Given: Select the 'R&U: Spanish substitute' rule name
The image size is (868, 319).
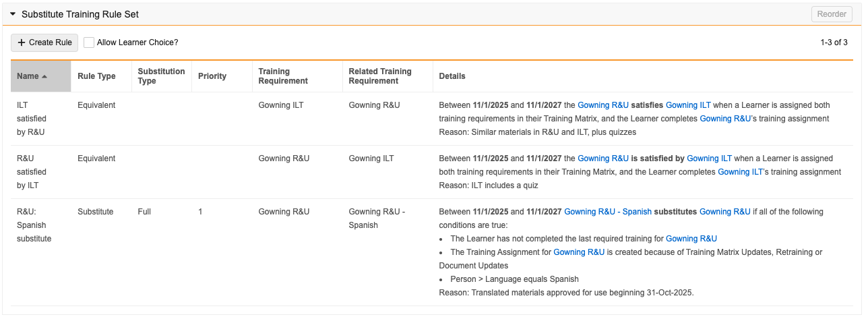Looking at the screenshot, I should (34, 225).
